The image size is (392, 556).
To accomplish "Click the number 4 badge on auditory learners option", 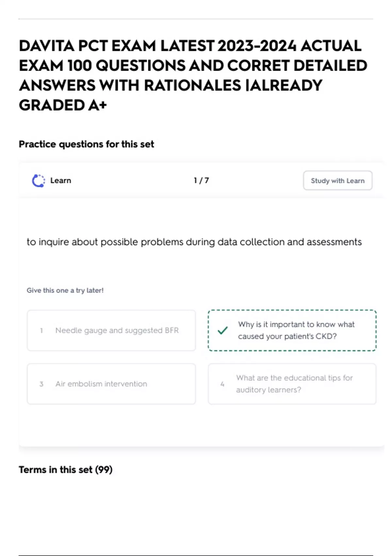I will click(222, 384).
